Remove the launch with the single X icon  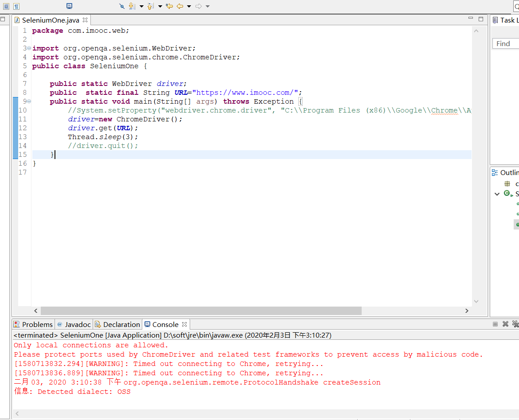pos(505,324)
